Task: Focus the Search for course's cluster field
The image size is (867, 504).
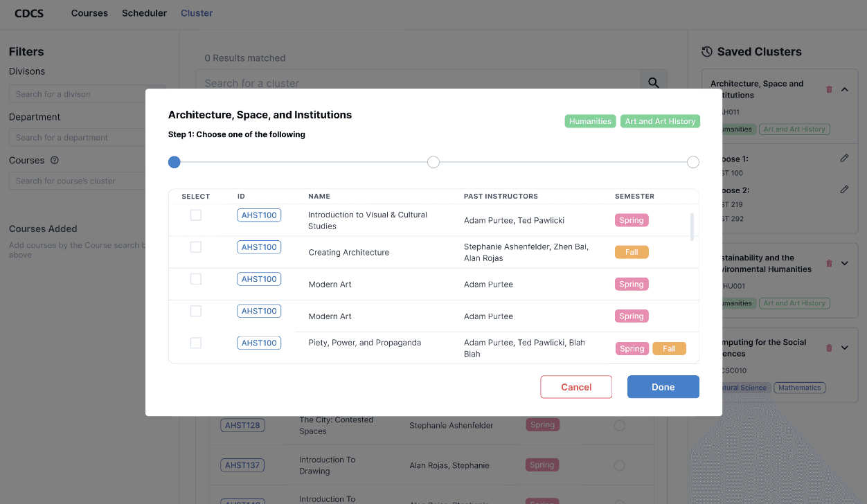Action: 87,181
